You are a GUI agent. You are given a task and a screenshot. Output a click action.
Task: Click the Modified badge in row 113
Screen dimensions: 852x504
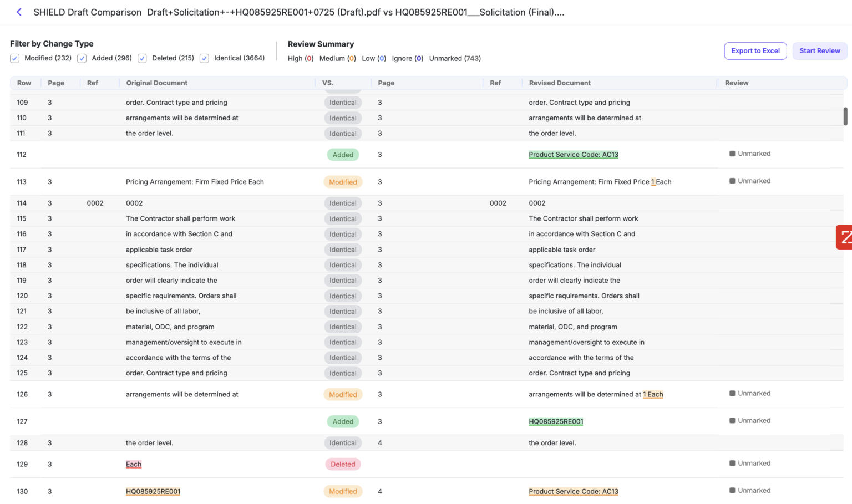pos(343,182)
